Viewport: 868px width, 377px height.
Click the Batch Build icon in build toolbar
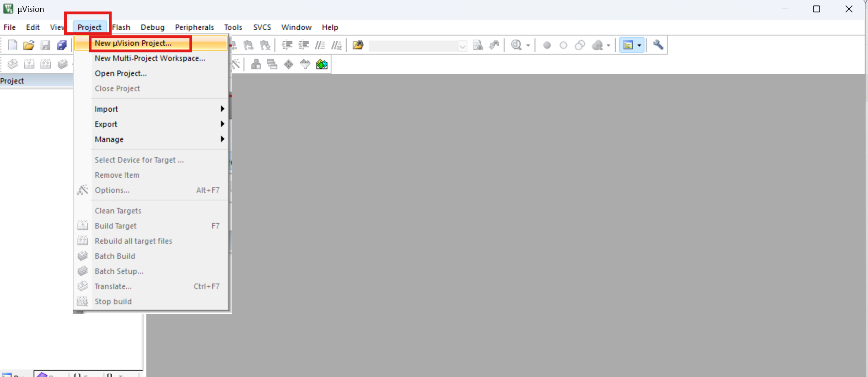(63, 64)
